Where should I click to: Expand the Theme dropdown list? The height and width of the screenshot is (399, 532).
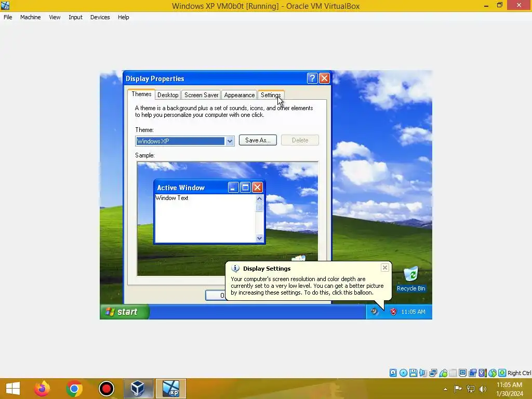(230, 141)
